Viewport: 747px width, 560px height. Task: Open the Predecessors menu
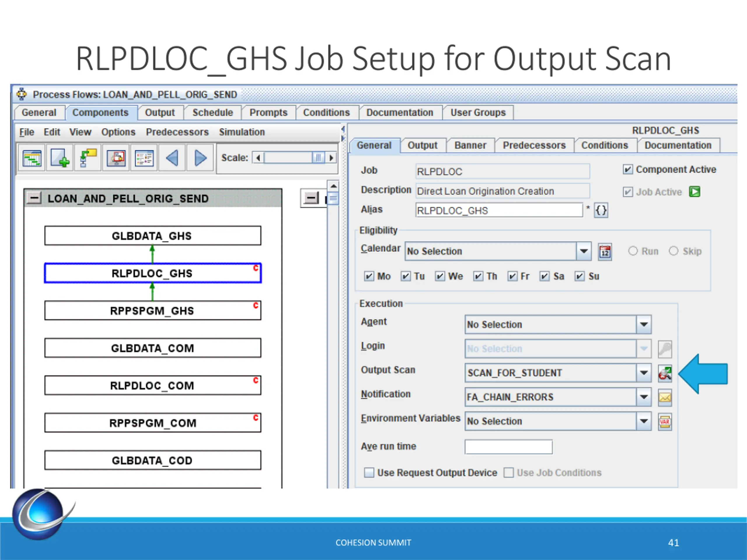(x=177, y=132)
